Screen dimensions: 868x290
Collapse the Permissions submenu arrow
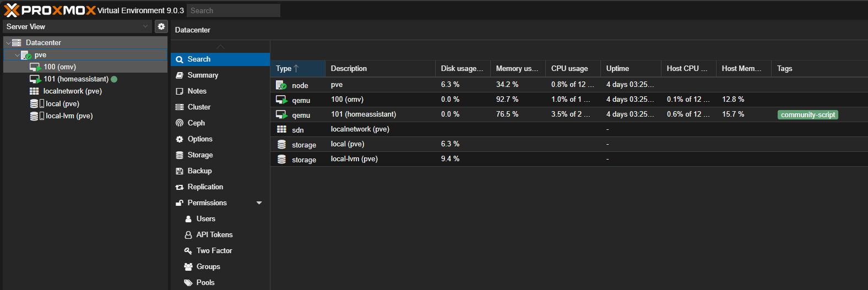[x=259, y=203]
